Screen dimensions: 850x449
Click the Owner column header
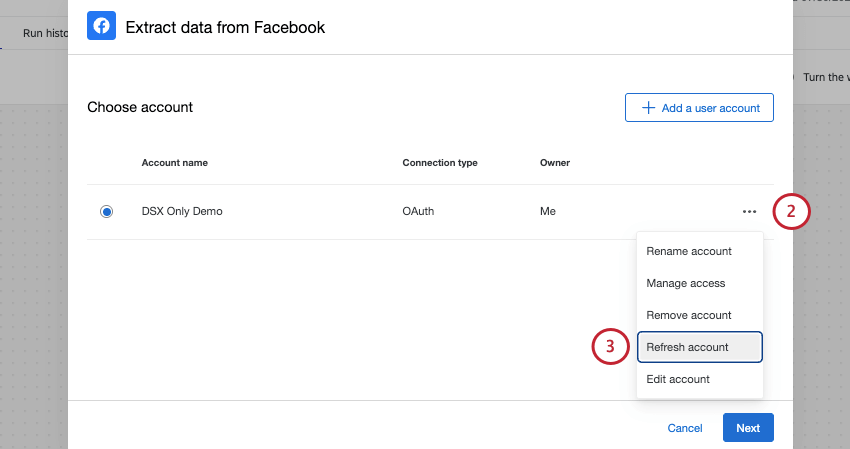pos(554,162)
